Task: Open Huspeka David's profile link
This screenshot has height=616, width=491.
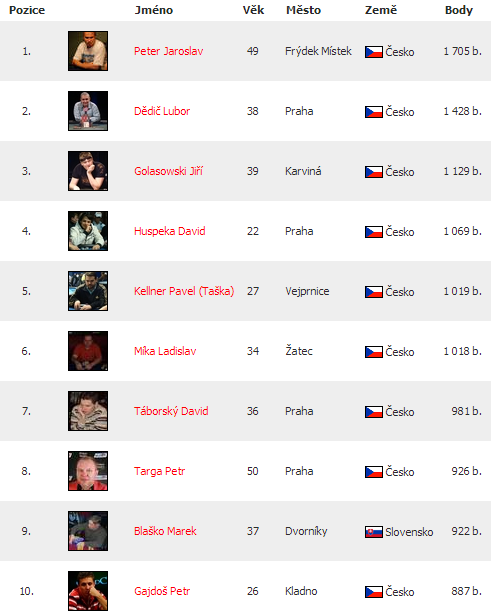Action: coord(170,231)
